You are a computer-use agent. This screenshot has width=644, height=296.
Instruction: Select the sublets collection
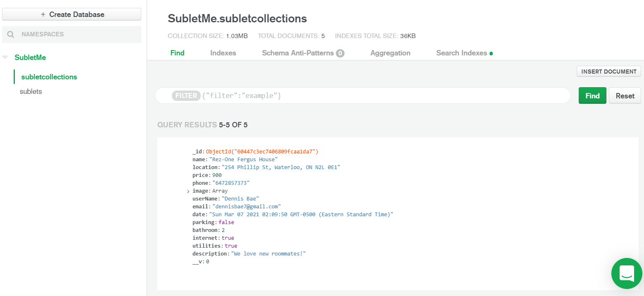pos(31,91)
